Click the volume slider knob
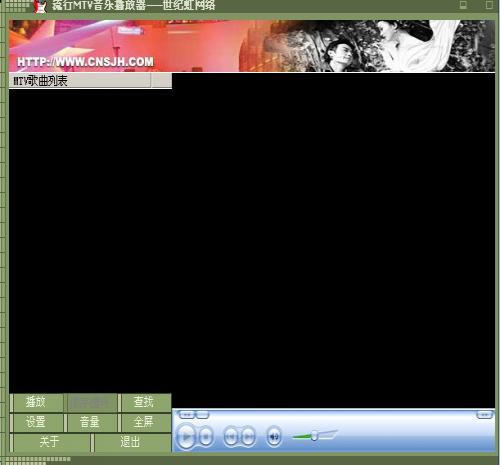 tap(314, 435)
